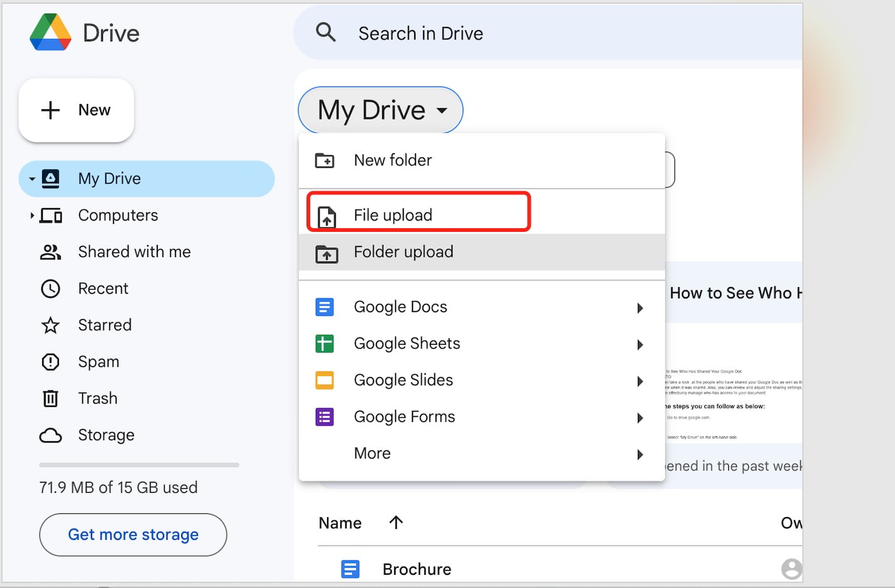Expand the Google Sheets submenu arrow
Viewport: 895px width, 588px height.
point(640,345)
